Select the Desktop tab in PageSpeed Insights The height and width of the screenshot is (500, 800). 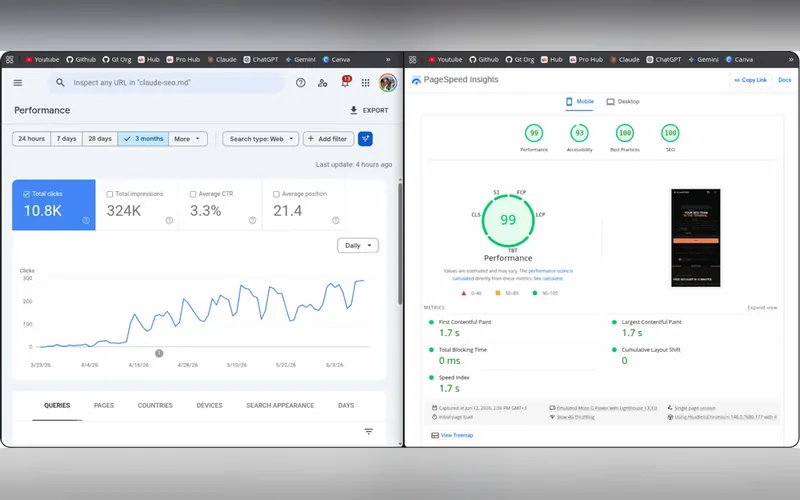623,102
